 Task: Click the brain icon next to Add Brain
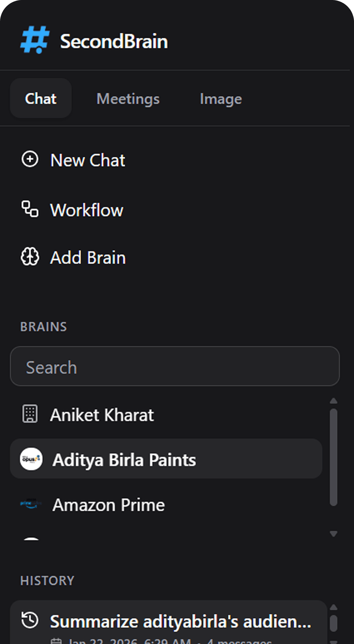tap(30, 257)
